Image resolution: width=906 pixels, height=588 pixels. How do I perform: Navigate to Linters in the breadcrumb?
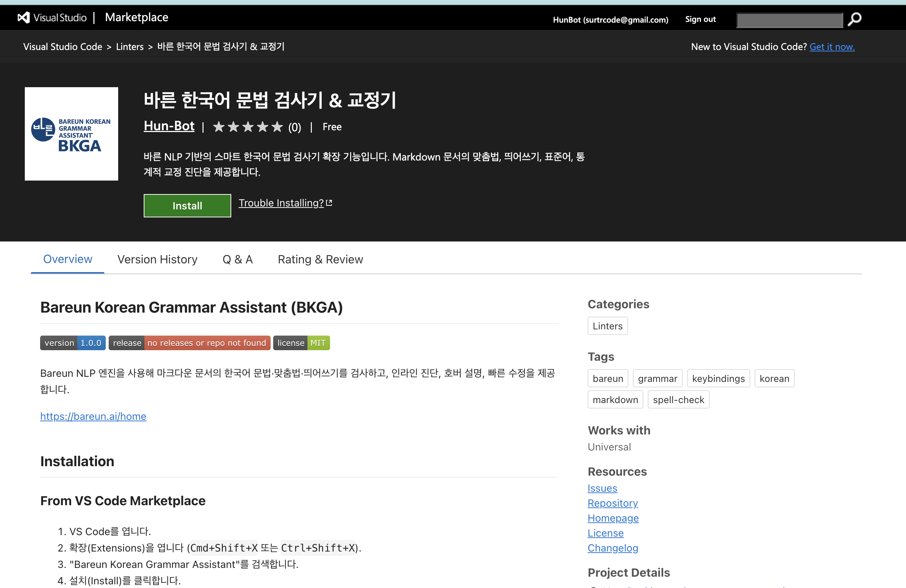[130, 46]
